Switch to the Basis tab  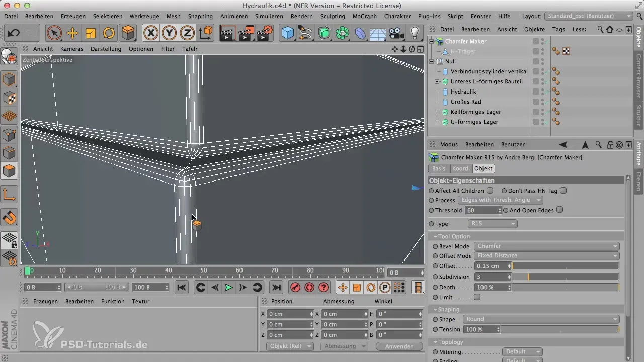coord(439,169)
